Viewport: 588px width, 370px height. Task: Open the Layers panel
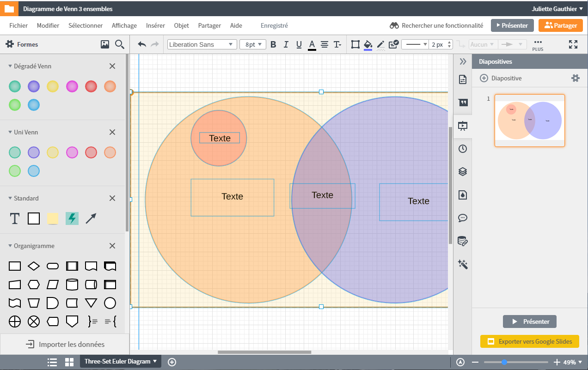click(463, 171)
